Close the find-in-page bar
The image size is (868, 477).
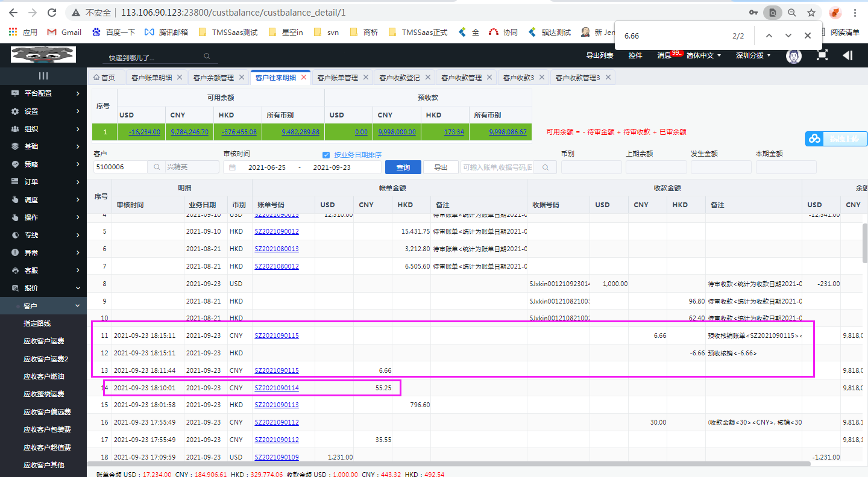pos(808,36)
